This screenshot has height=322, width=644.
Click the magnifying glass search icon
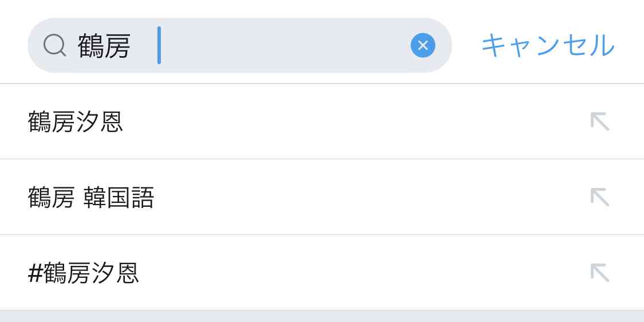(54, 45)
